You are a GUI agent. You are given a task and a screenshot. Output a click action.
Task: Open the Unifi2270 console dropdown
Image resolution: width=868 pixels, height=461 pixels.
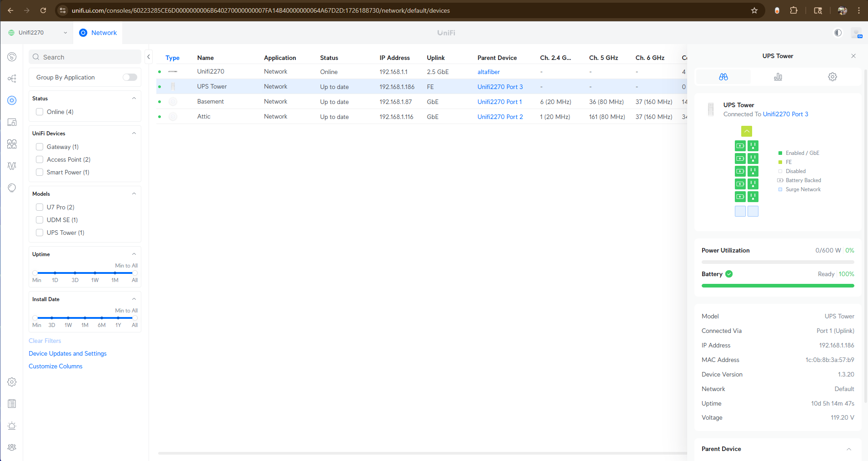point(38,33)
